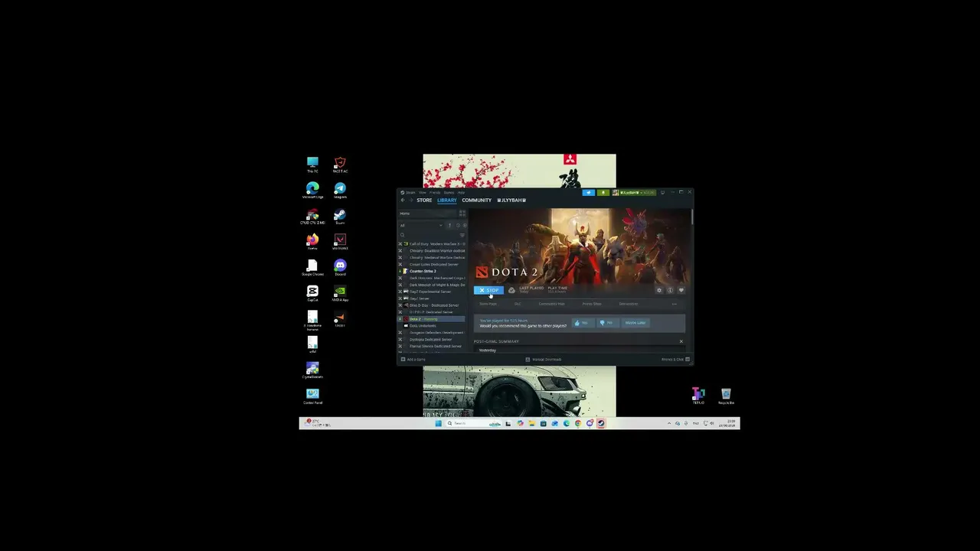Open Steam Cloud status icon
Image resolution: width=980 pixels, height=551 pixels.
point(511,290)
